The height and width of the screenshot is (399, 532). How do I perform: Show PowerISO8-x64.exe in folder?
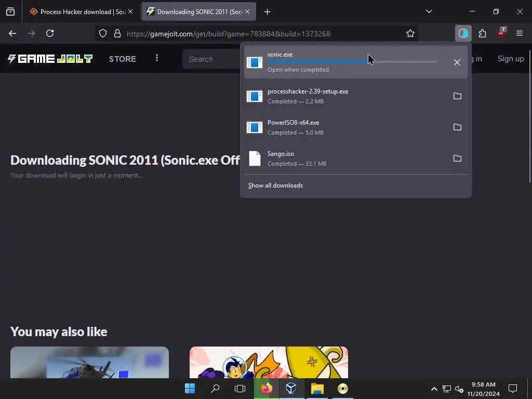click(x=457, y=127)
